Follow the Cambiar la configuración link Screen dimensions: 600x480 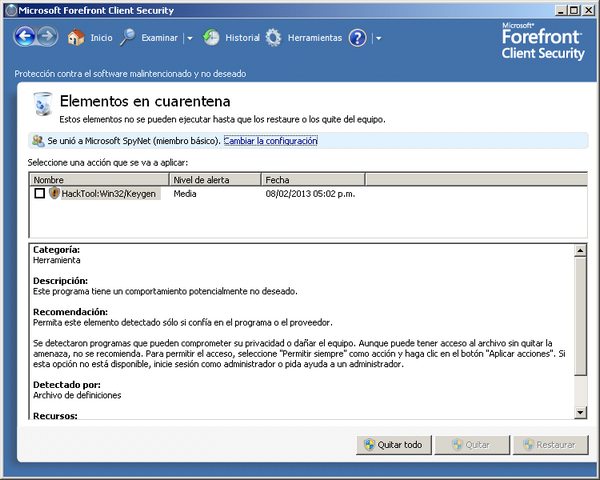coord(271,141)
